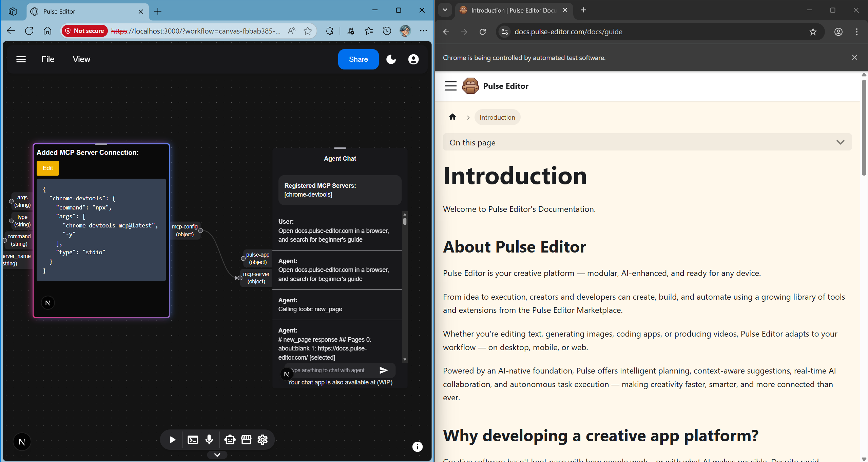868x462 pixels.
Task: Open the Marketplace store icon
Action: [x=246, y=439]
